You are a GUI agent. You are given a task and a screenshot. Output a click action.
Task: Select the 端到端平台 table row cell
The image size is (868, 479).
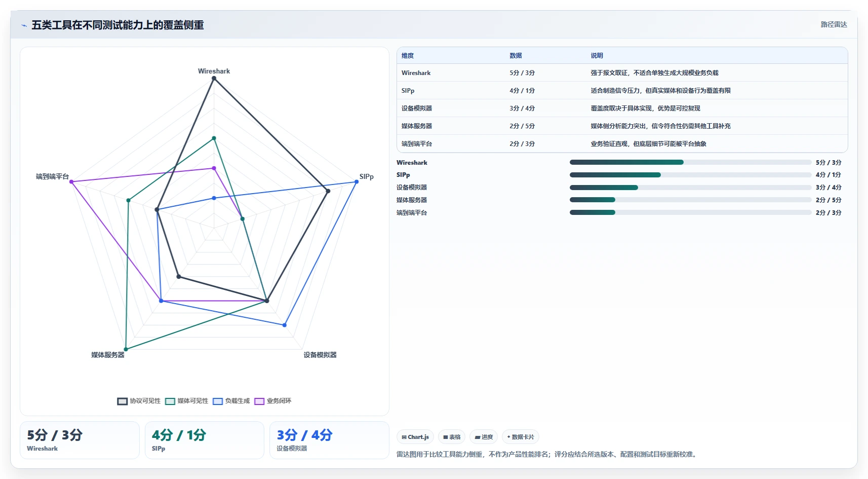417,144
